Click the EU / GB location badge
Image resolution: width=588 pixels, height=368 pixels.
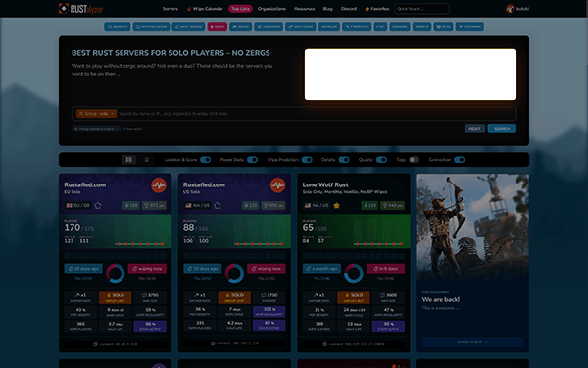tap(78, 205)
